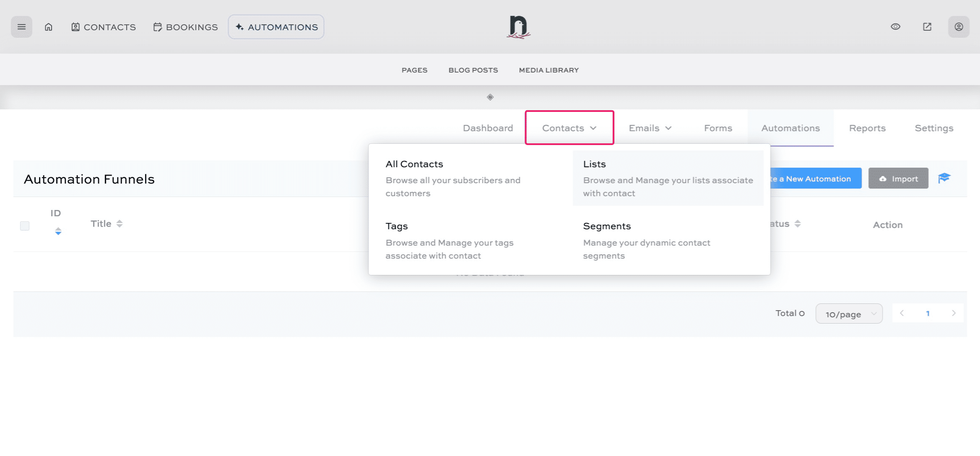This screenshot has height=456, width=980.
Task: Click the Import button
Action: pyautogui.click(x=898, y=179)
